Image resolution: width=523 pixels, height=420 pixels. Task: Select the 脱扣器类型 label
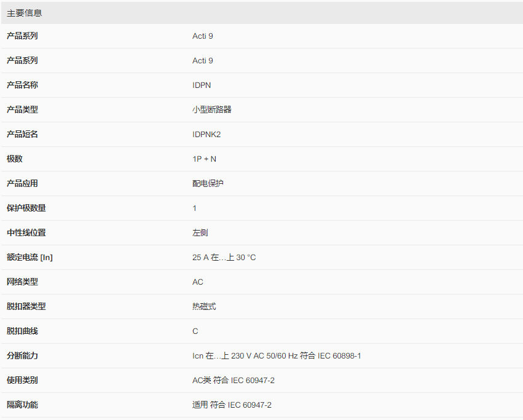click(26, 306)
